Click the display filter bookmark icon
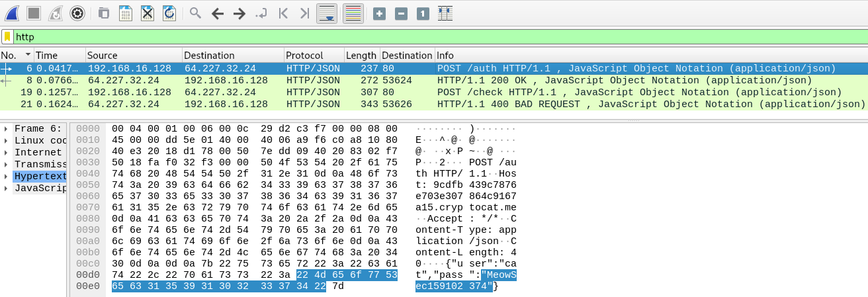The height and width of the screenshot is (297, 868). 7,37
